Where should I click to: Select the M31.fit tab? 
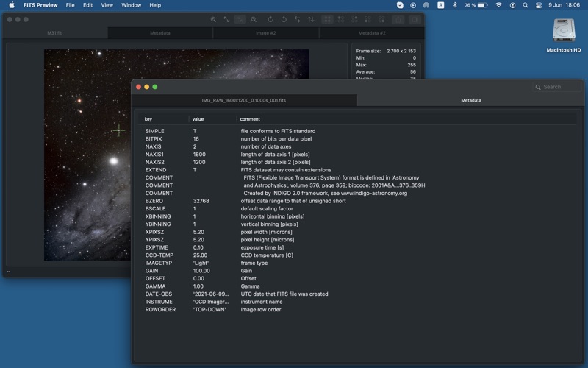tap(55, 33)
